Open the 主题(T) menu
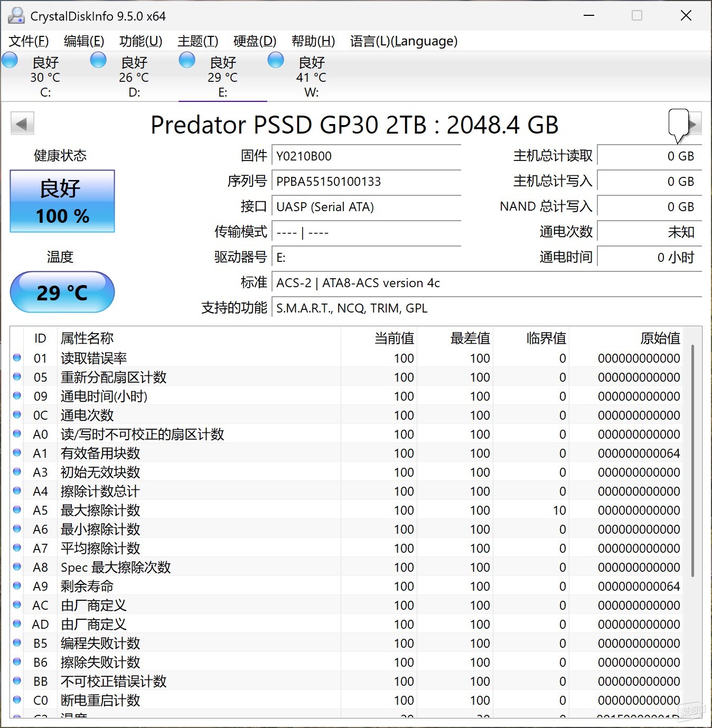Viewport: 712px width, 728px height. (x=198, y=41)
